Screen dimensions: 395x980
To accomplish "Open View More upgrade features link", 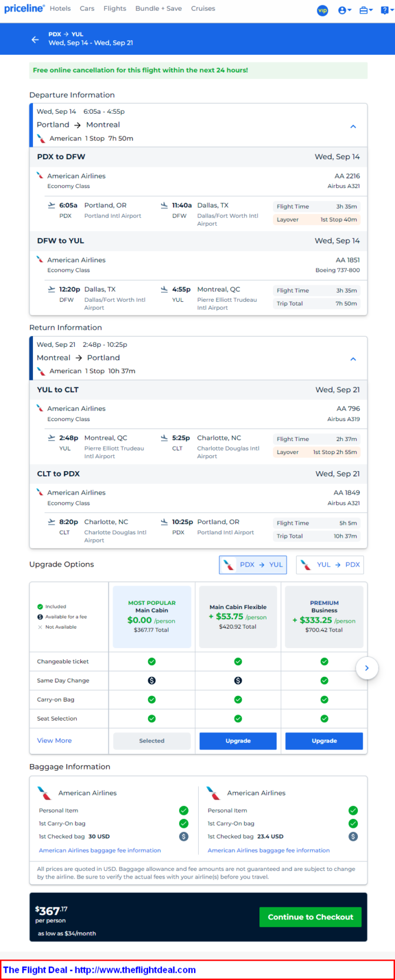I will (54, 741).
